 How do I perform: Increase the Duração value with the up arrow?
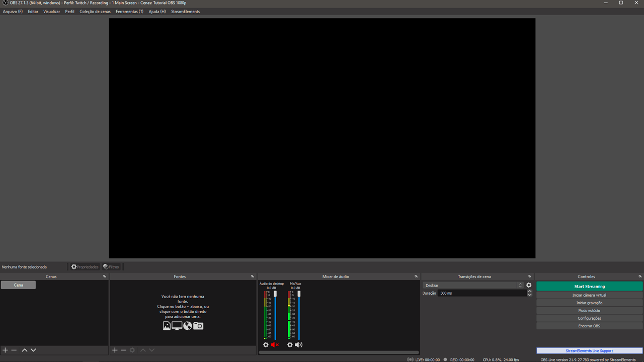(530, 291)
